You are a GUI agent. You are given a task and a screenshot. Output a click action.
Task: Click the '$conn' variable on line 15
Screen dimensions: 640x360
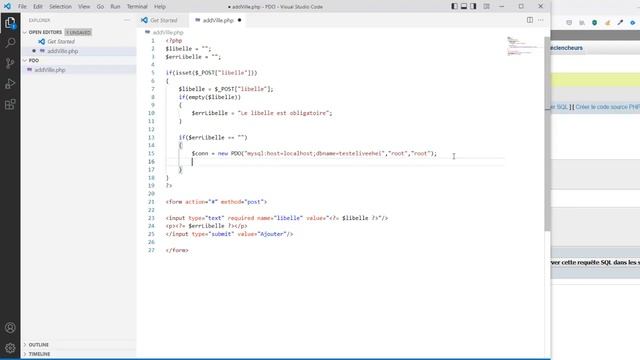point(200,153)
